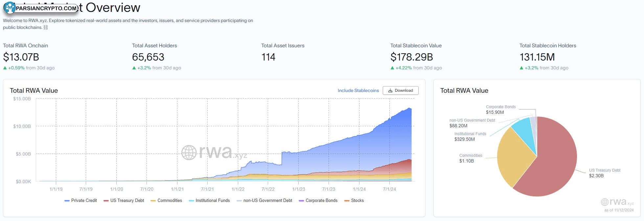This screenshot has width=644, height=221.
Task: Click Include Stablecoins link
Action: (358, 90)
